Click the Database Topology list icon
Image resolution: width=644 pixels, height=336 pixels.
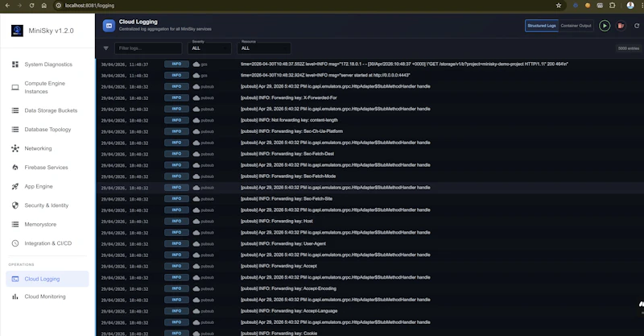pyautogui.click(x=15, y=130)
